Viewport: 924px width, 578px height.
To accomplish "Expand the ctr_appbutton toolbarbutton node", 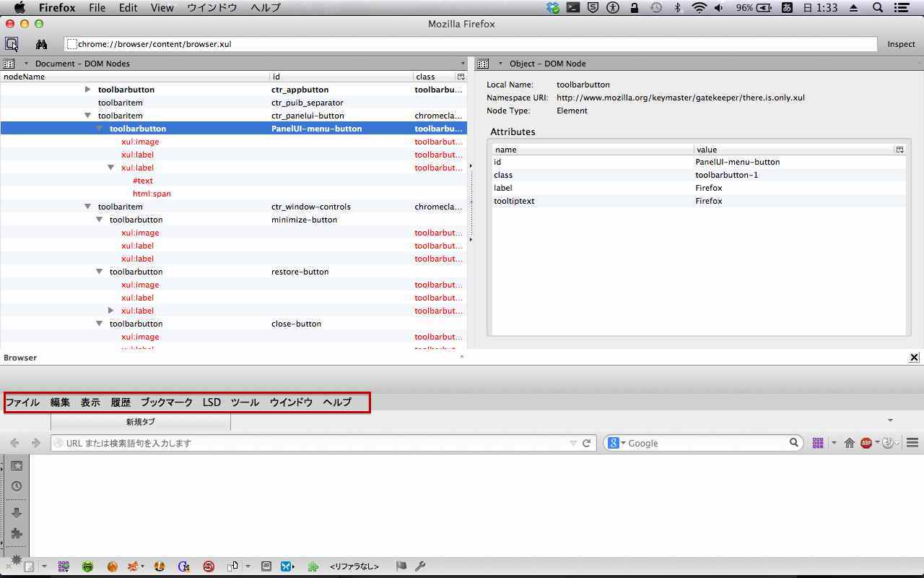I will (87, 90).
